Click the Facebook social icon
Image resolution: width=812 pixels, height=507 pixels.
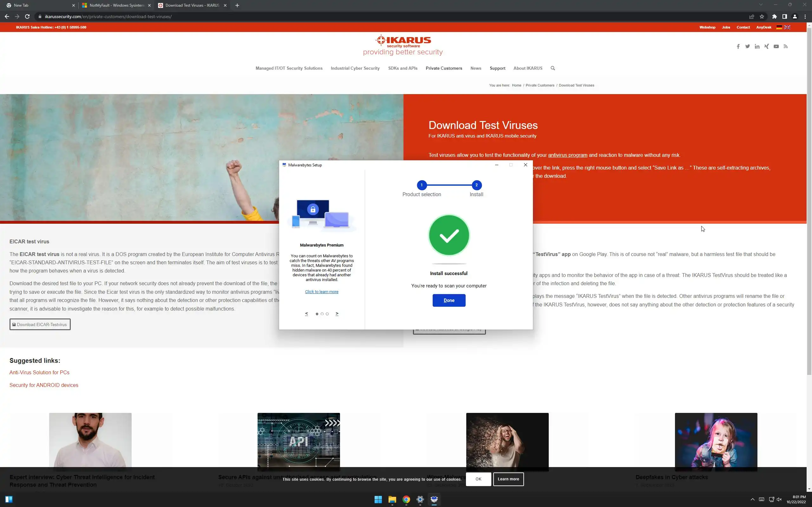click(x=738, y=47)
